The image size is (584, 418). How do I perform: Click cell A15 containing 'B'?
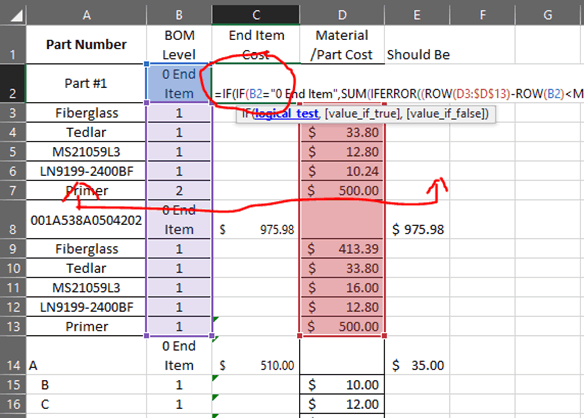(x=86, y=384)
